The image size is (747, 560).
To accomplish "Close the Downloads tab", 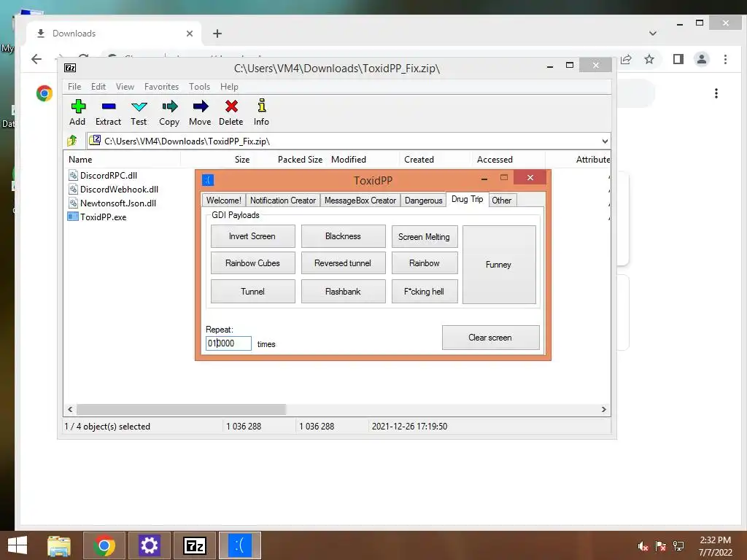I will coord(190,34).
